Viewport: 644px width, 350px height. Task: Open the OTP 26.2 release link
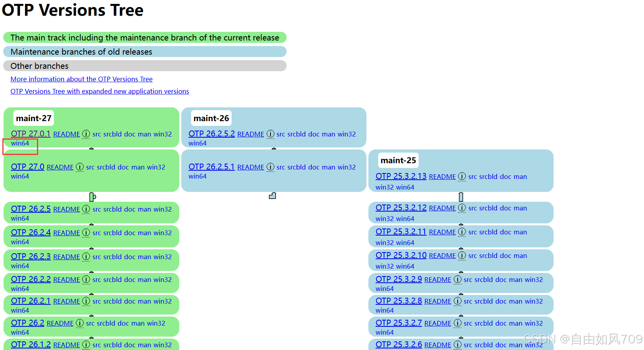pyautogui.click(x=28, y=323)
